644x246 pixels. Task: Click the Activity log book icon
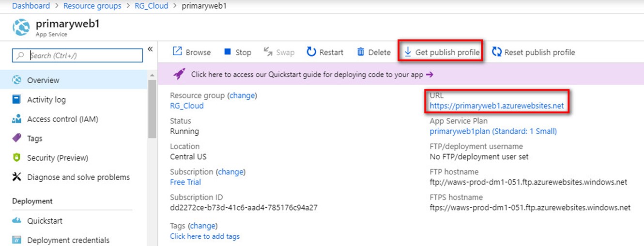tap(17, 99)
